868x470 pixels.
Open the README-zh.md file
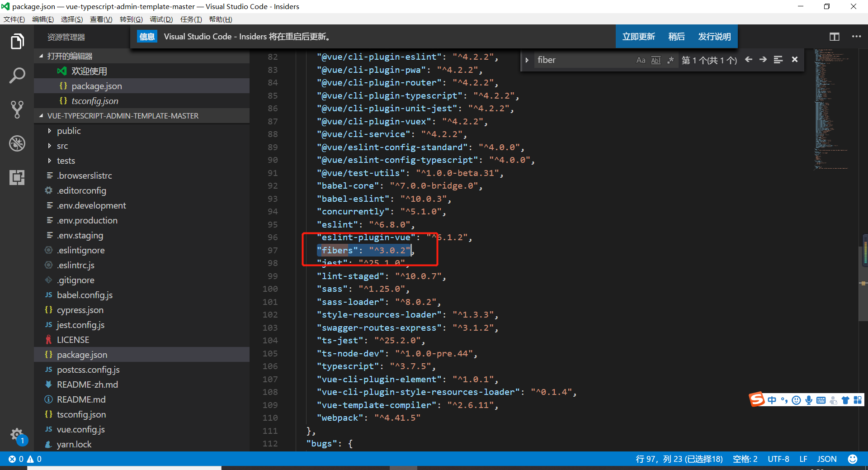142,385
